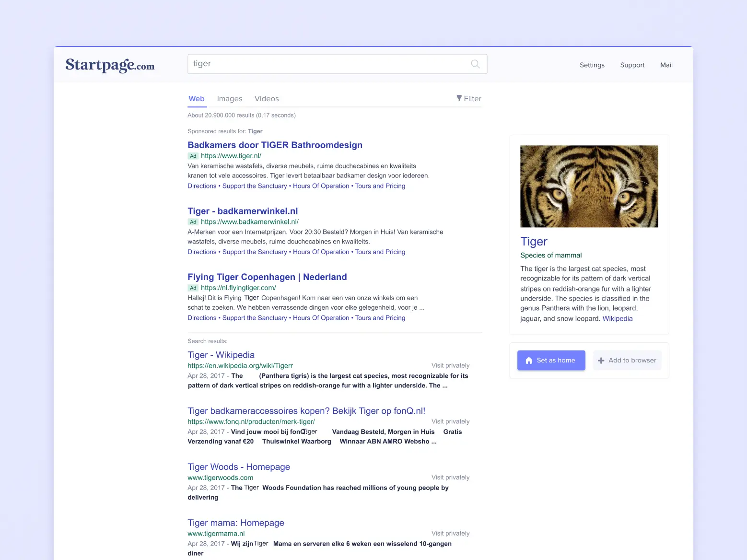This screenshot has width=747, height=560.
Task: Open Tiger mama: Homepage result
Action: coord(236,523)
